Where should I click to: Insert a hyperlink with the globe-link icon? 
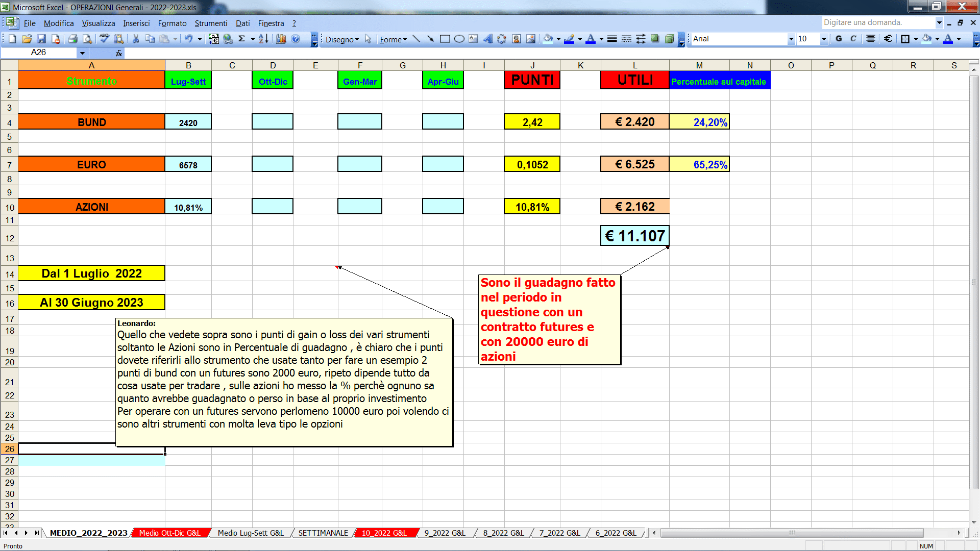click(228, 39)
